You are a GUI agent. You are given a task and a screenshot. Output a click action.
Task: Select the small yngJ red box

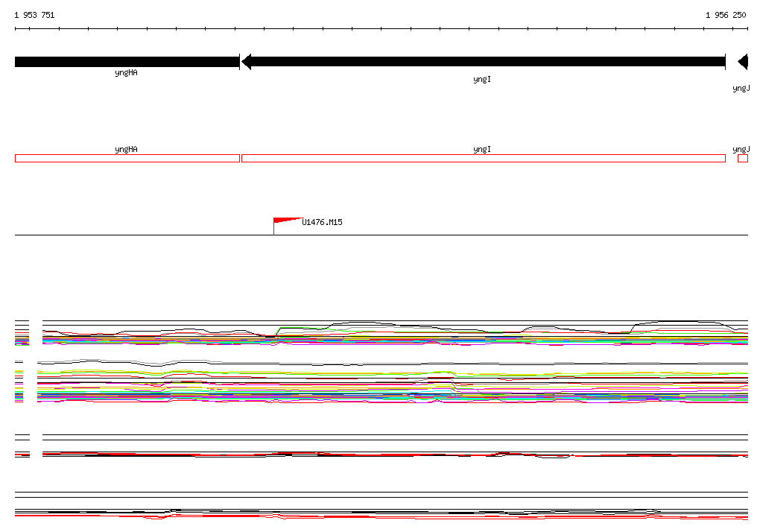coord(743,158)
